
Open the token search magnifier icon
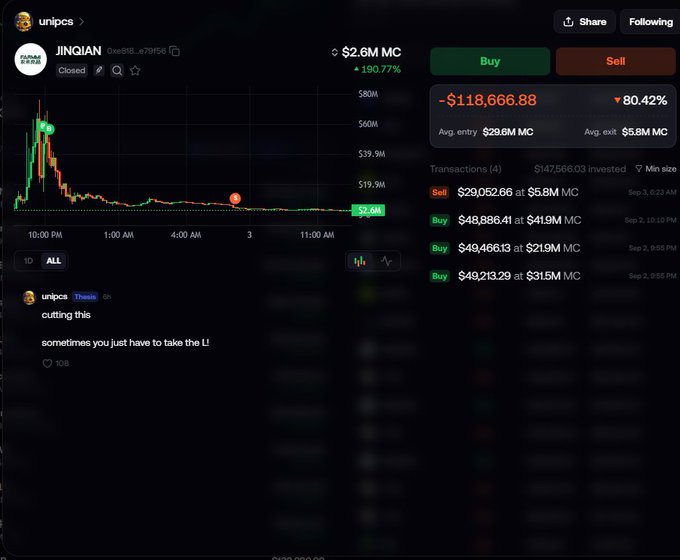click(117, 70)
